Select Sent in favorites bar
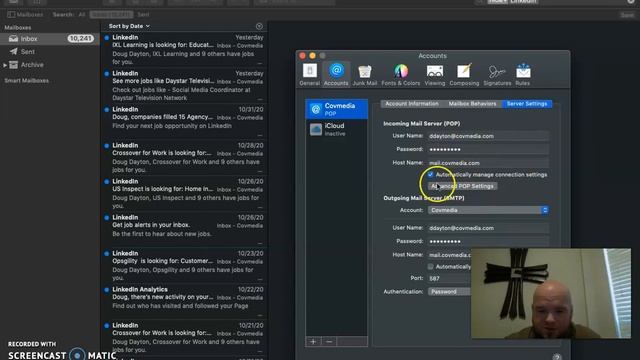This screenshot has height=360, width=640. 143,14
